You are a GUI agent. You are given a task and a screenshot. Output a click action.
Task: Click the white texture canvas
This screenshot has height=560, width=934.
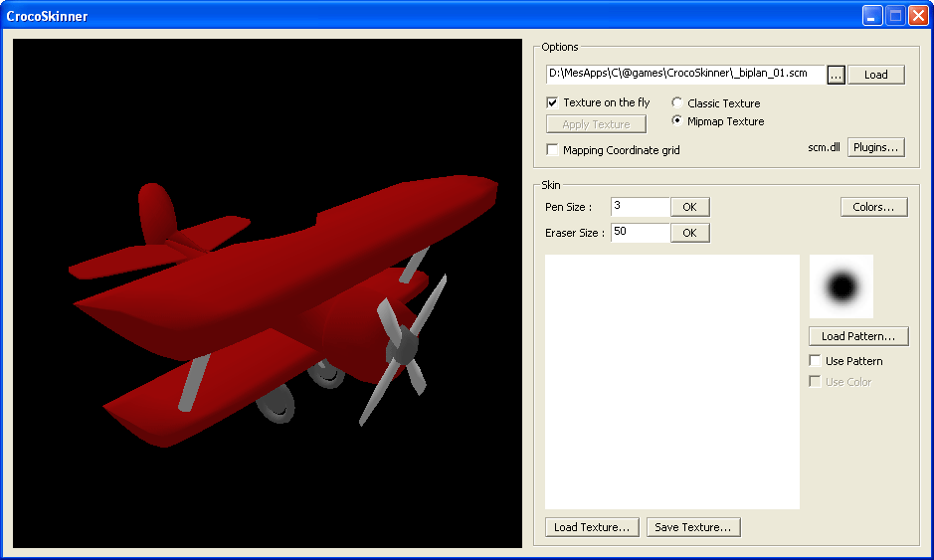pos(672,382)
